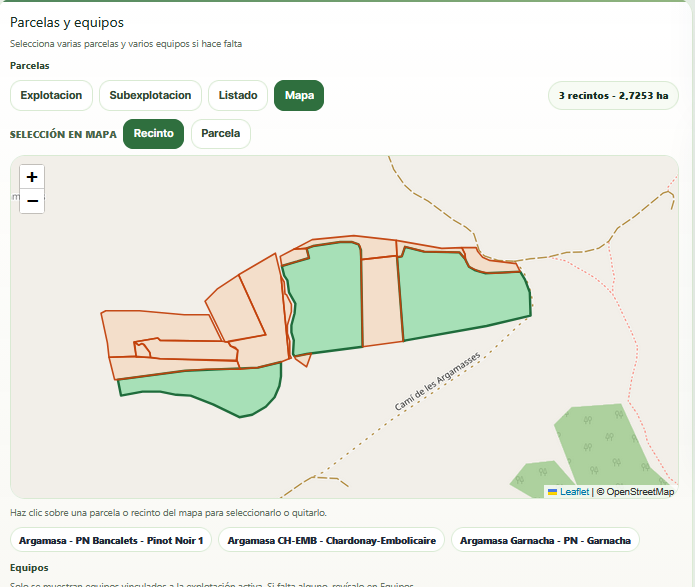Click the '3 recintos - 2,7253 ha' summary badge
Screen dimensions: 695x587
(613, 95)
